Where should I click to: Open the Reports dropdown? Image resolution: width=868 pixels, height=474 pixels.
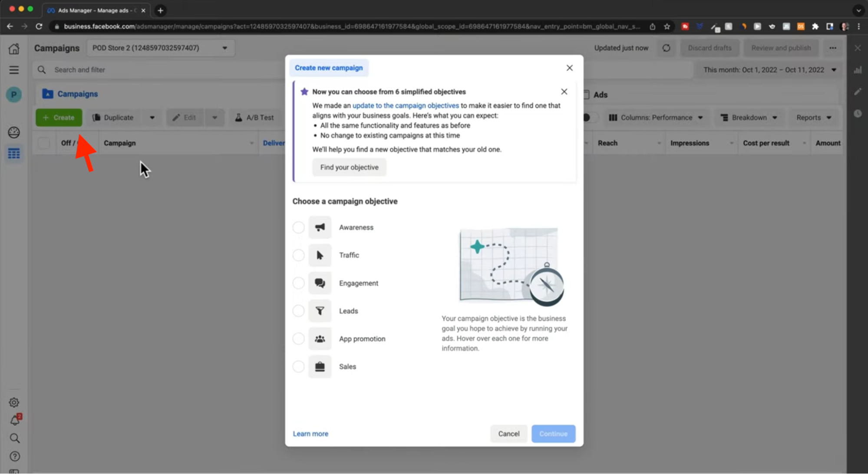point(814,118)
